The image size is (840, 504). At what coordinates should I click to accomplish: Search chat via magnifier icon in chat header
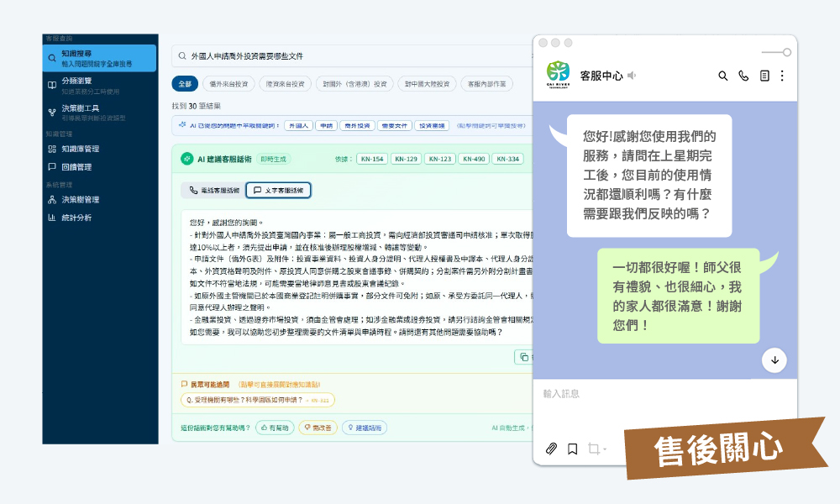pyautogui.click(x=722, y=76)
